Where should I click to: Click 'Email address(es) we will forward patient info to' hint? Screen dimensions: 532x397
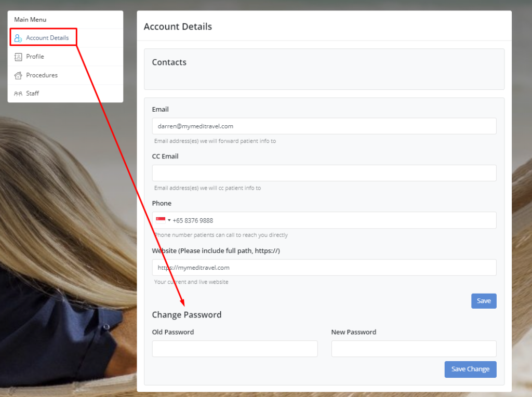[x=215, y=141]
